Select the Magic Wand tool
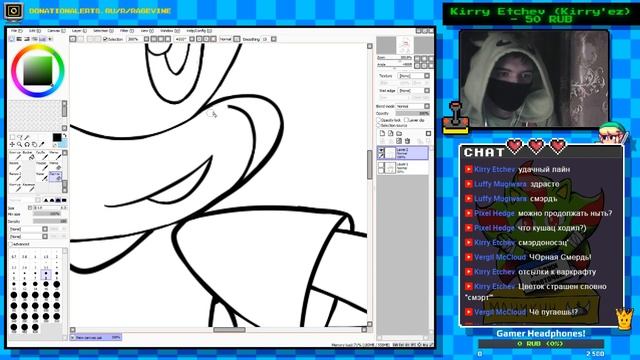Image resolution: width=640 pixels, height=360 pixels. pos(27,138)
